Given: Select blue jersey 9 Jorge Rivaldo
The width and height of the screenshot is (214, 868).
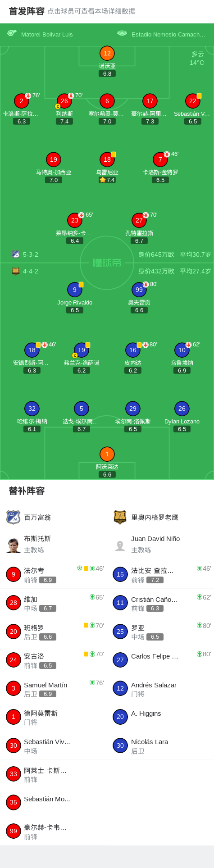Looking at the screenshot, I should [x=75, y=290].
